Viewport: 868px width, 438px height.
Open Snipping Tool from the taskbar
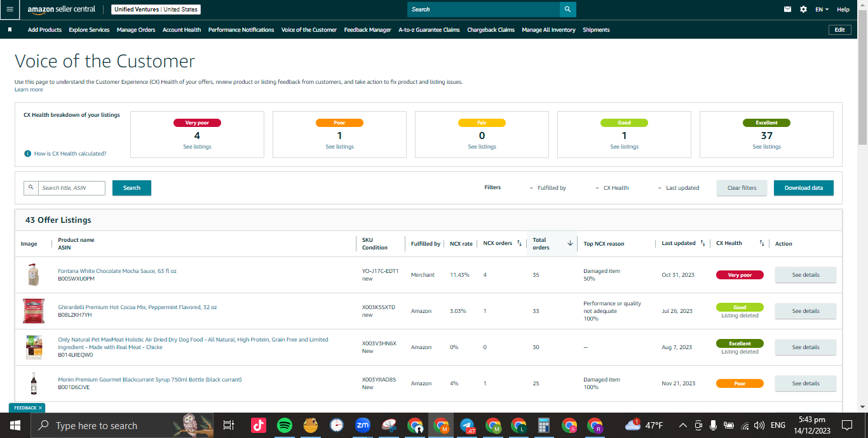[x=389, y=425]
